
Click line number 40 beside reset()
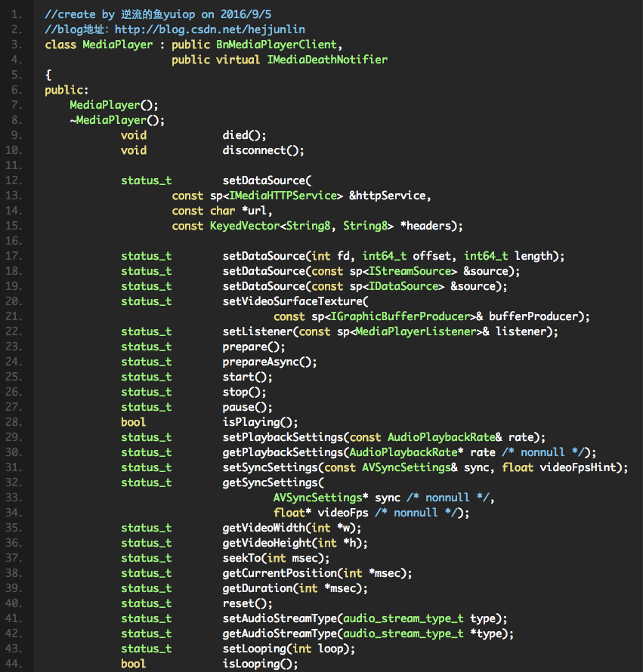point(16,603)
